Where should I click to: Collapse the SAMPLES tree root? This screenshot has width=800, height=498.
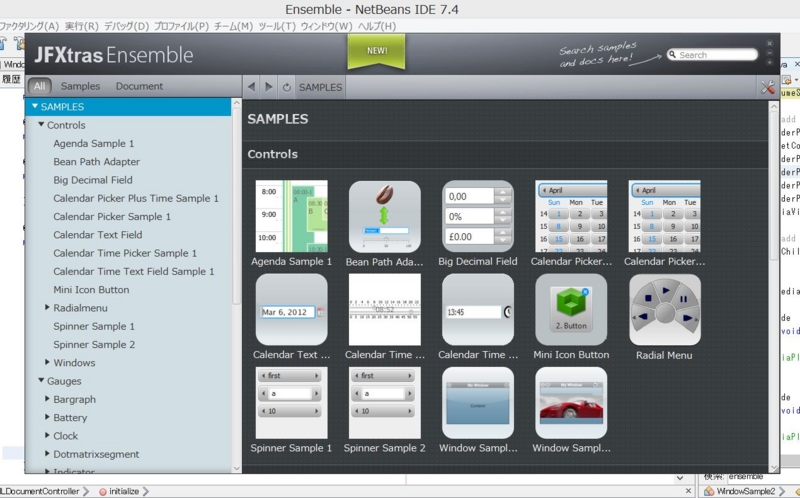tap(35, 106)
